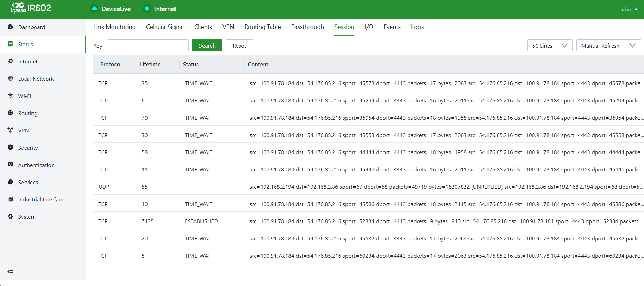Open the Industrial Interface menu item
This screenshot has height=286, width=644.
tap(43, 199)
